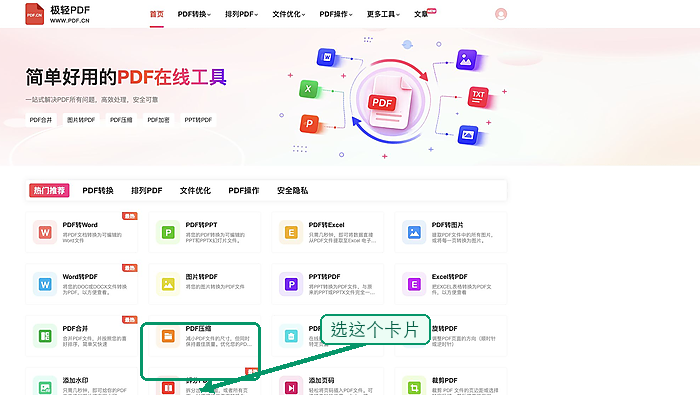Click the PDF压缩 orange icon

click(x=168, y=336)
